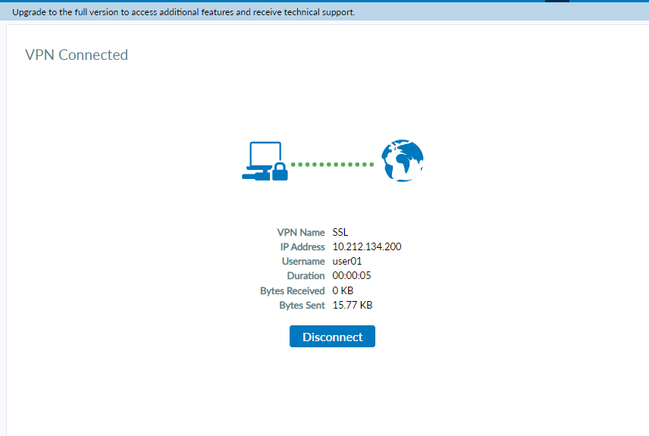Click the VPN Name label

[x=301, y=232]
